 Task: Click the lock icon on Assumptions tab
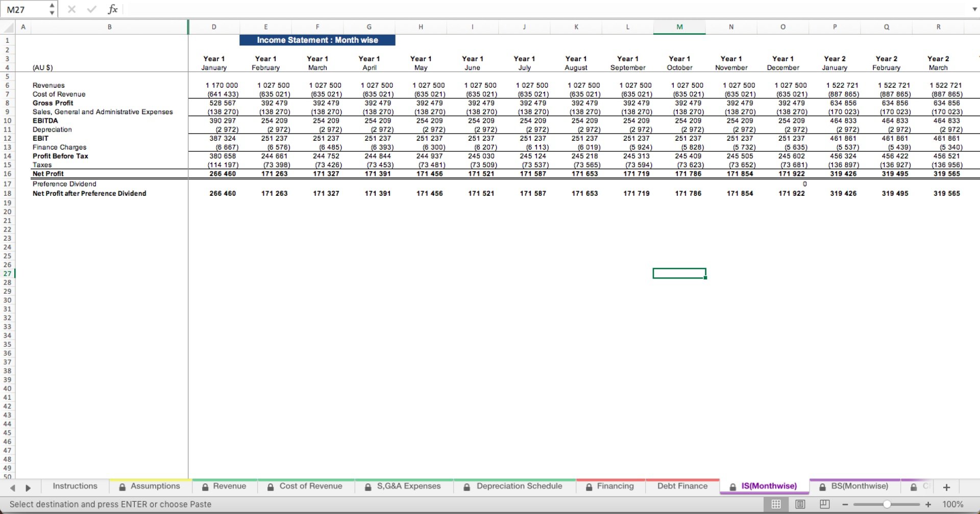[x=121, y=486]
